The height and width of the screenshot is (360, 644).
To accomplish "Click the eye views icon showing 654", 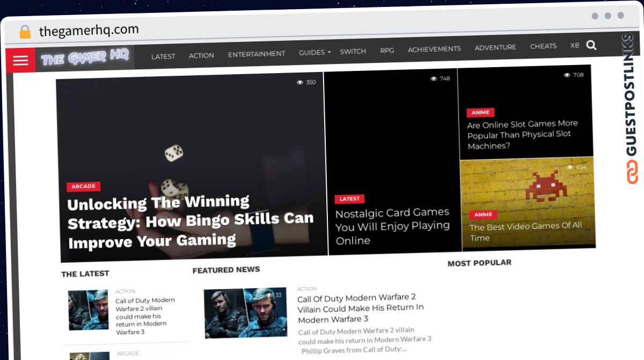I will (x=570, y=167).
